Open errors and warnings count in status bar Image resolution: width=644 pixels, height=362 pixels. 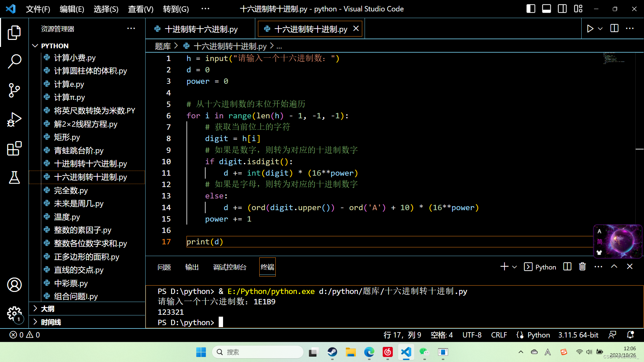coord(25,335)
